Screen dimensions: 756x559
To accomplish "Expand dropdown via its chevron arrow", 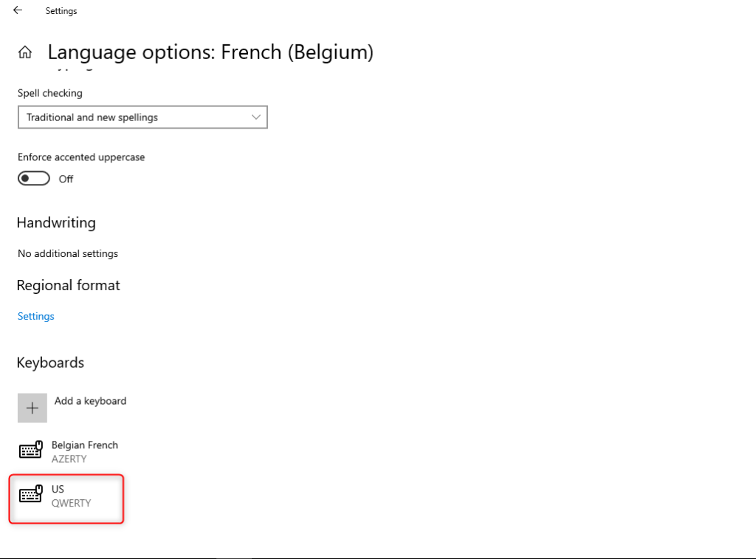I will point(256,117).
